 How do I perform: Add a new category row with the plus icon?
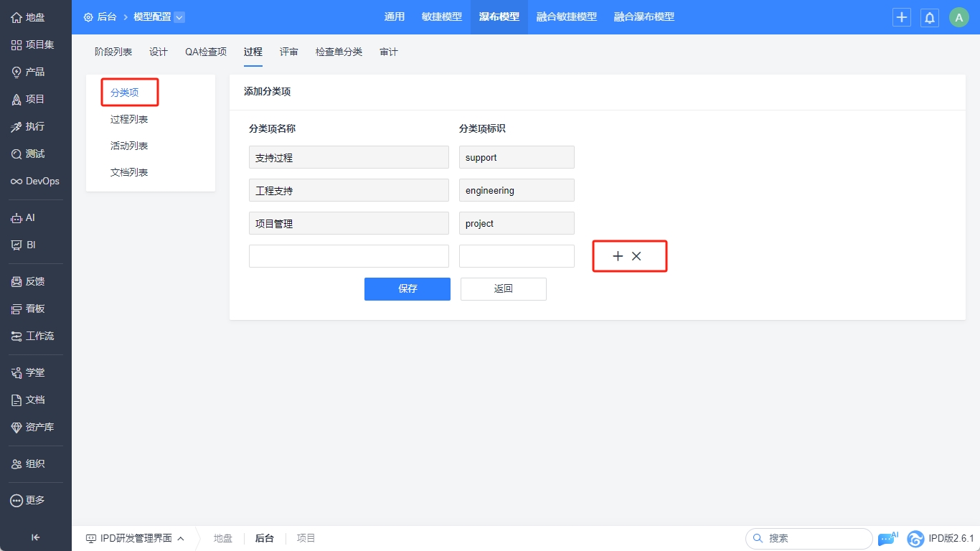click(x=618, y=256)
